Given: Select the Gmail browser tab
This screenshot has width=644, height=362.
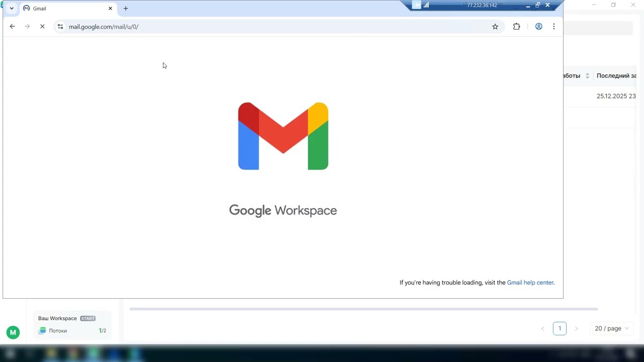Looking at the screenshot, I should pyautogui.click(x=68, y=9).
